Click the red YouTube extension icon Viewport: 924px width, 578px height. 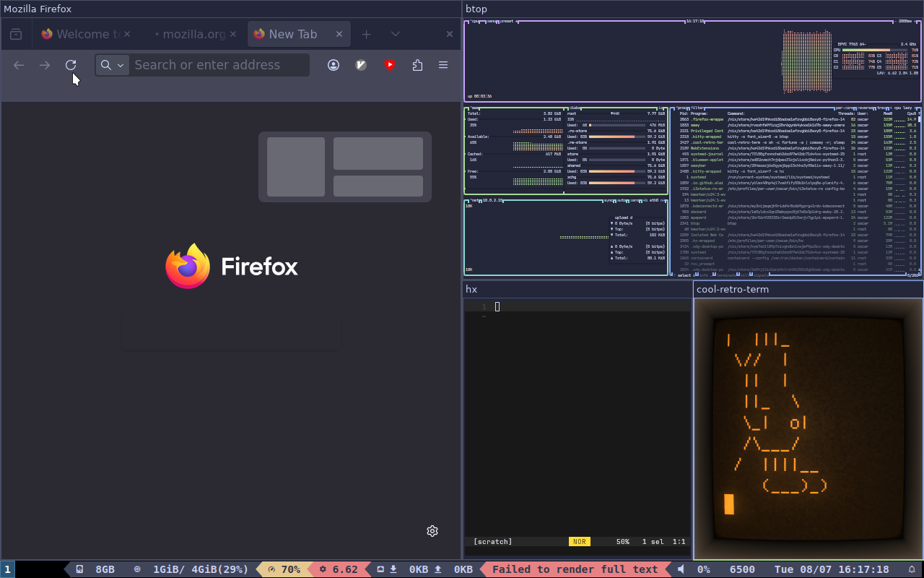coord(390,65)
